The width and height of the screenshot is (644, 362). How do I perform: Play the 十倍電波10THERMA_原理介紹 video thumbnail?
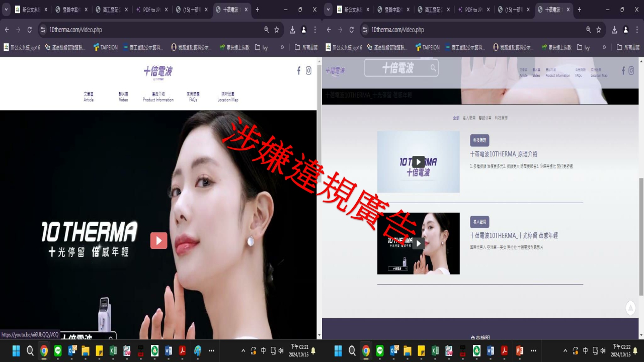tap(418, 162)
